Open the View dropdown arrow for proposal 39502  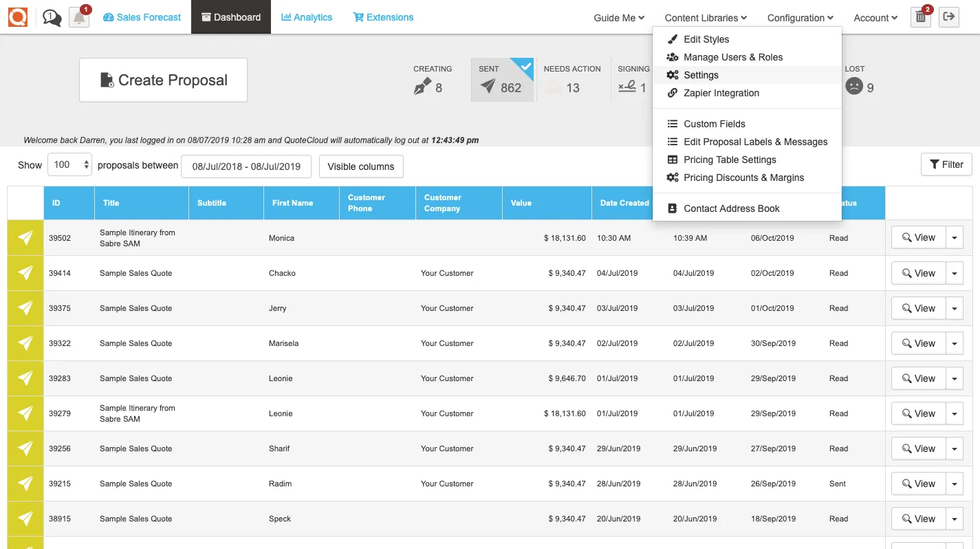(954, 237)
